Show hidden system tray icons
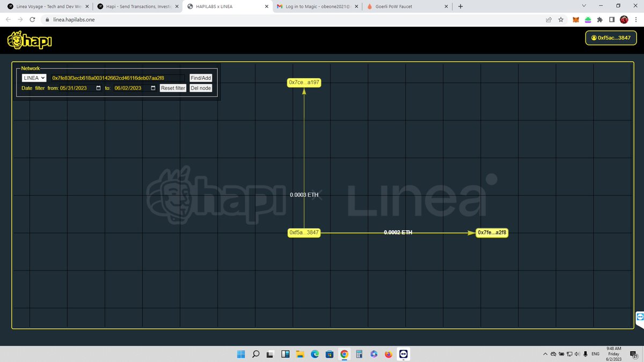The height and width of the screenshot is (362, 644). coord(546,354)
